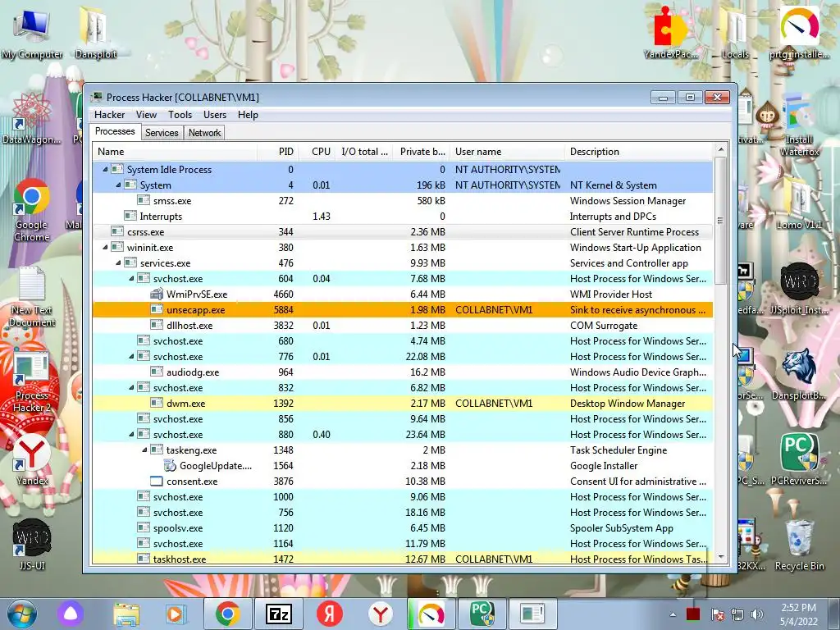The height and width of the screenshot is (630, 840).
Task: Click the Windows Start button
Action: (x=21, y=614)
